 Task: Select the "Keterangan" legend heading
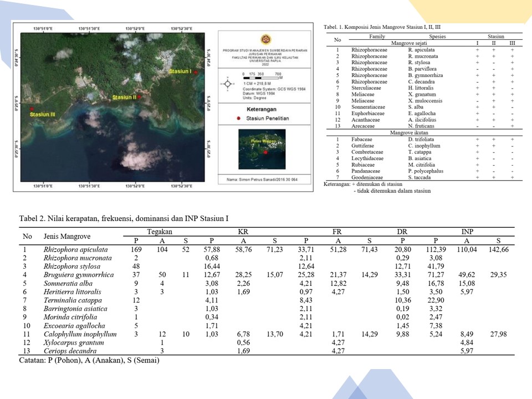coord(262,109)
